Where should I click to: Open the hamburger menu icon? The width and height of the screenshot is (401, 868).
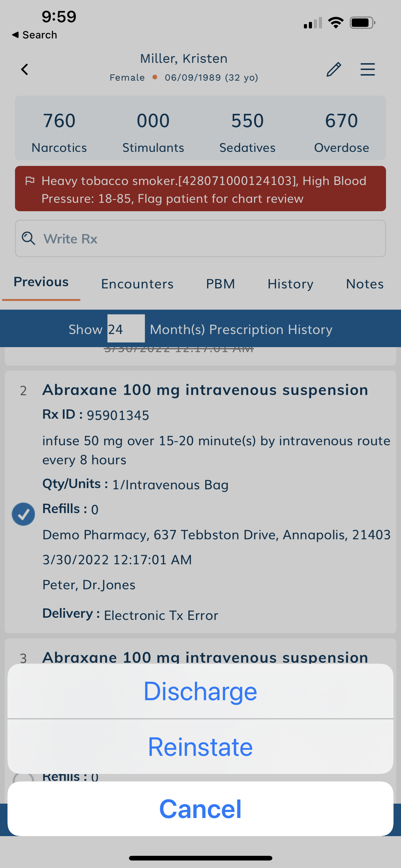point(367,69)
